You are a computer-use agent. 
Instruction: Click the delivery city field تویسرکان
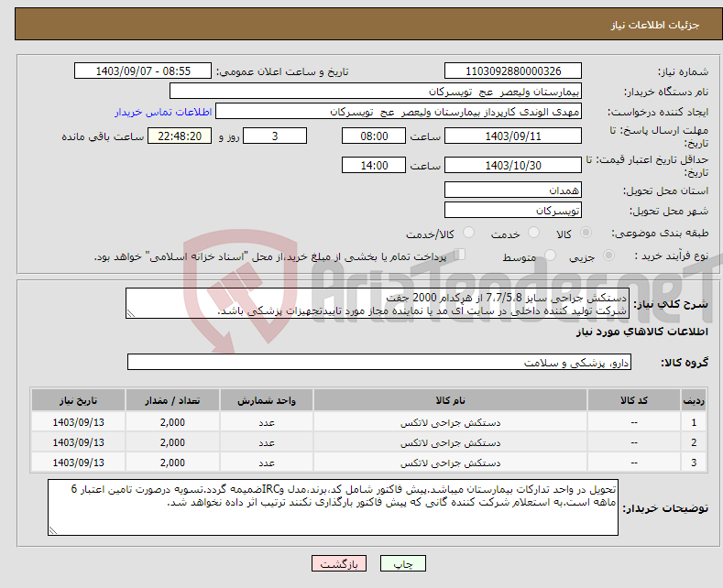513,210
